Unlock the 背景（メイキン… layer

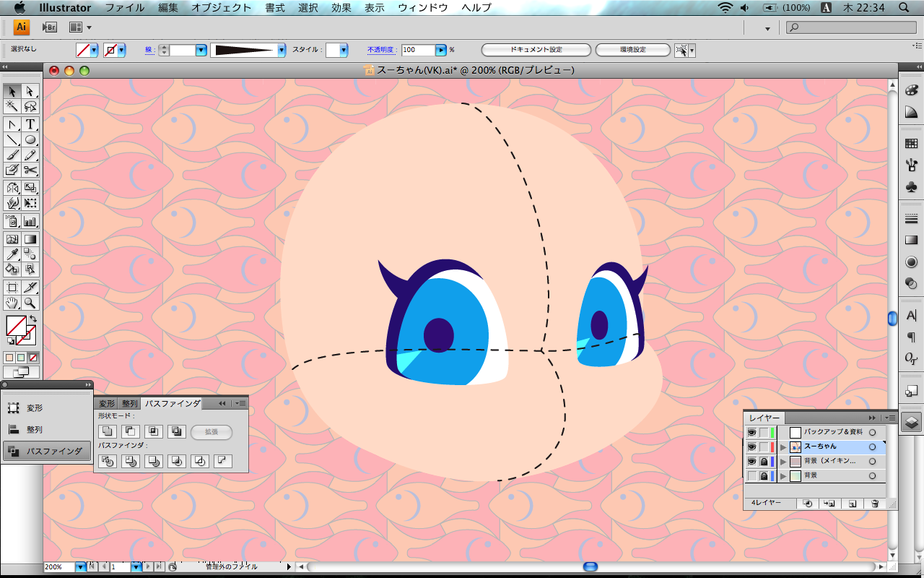tap(764, 461)
